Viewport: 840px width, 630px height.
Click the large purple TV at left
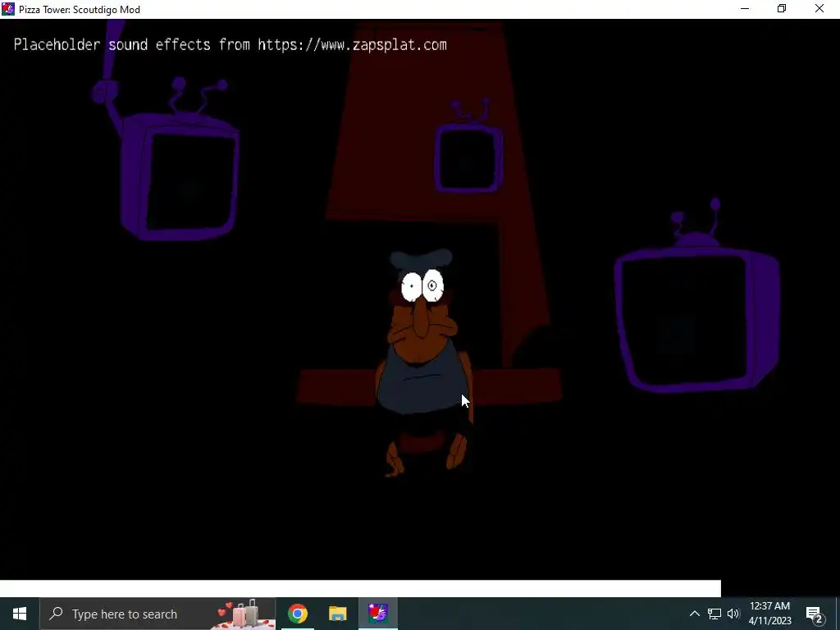180,177
